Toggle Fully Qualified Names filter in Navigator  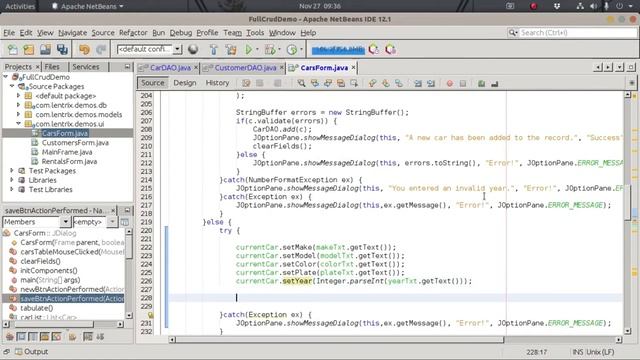(x=72, y=336)
